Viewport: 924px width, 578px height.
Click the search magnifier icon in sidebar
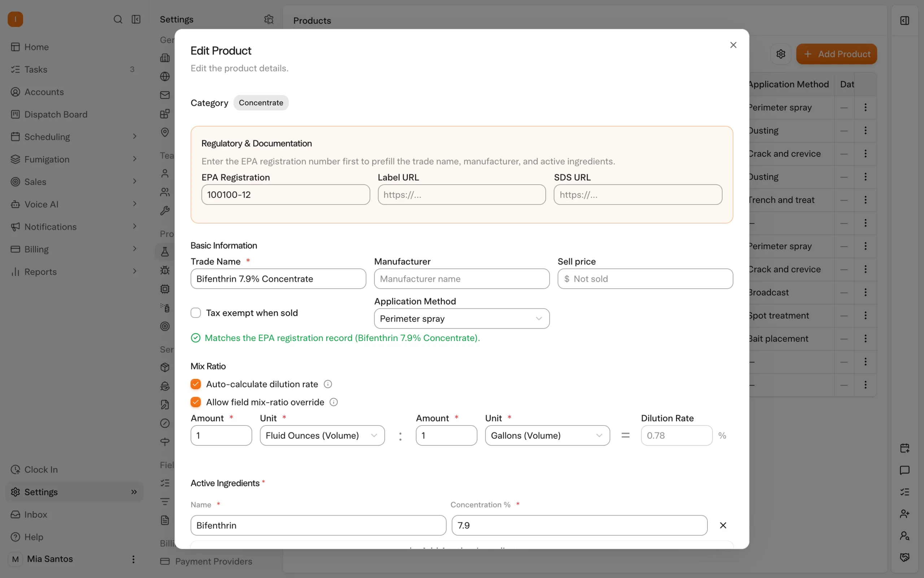pos(118,19)
